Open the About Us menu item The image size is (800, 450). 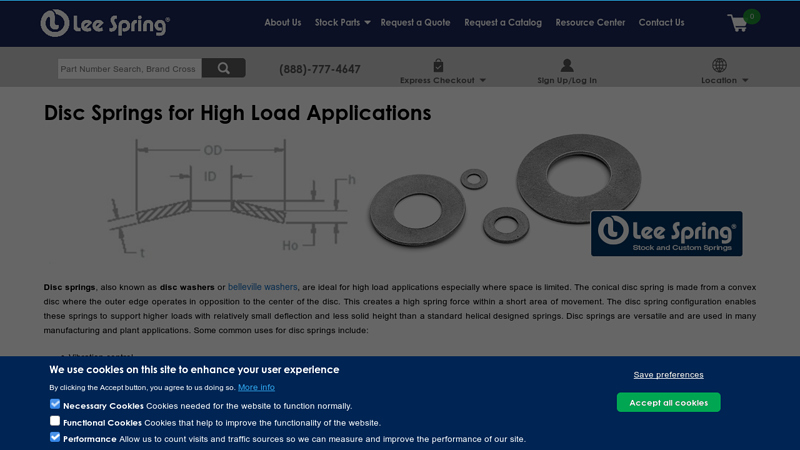coord(283,22)
